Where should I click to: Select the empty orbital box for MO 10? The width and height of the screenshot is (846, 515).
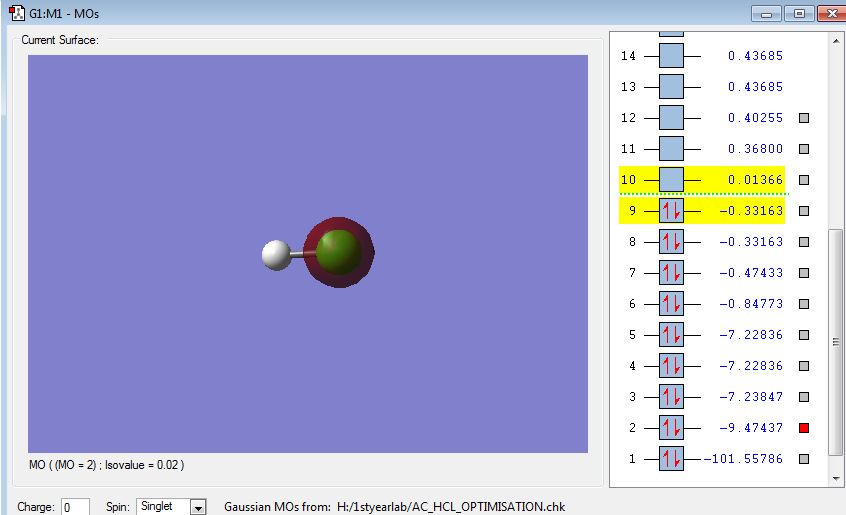pos(671,180)
